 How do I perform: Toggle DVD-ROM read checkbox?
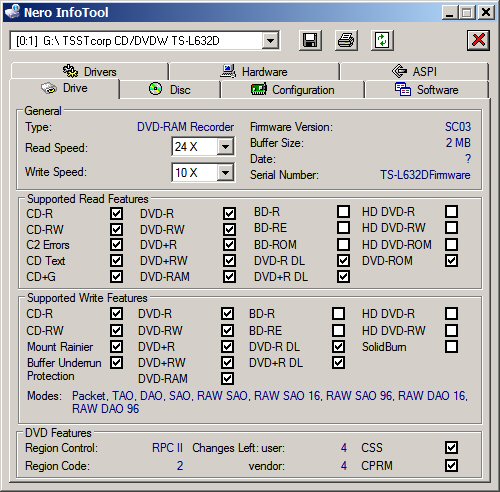point(451,261)
